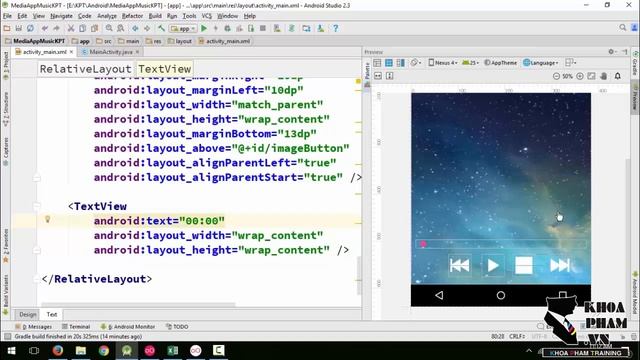Open the Messages tool window

pos(34,327)
